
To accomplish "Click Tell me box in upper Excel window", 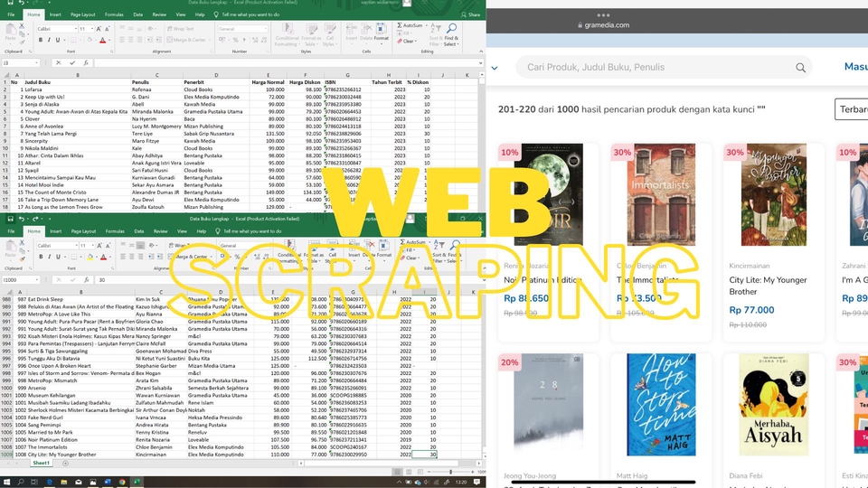I will 246,15.
